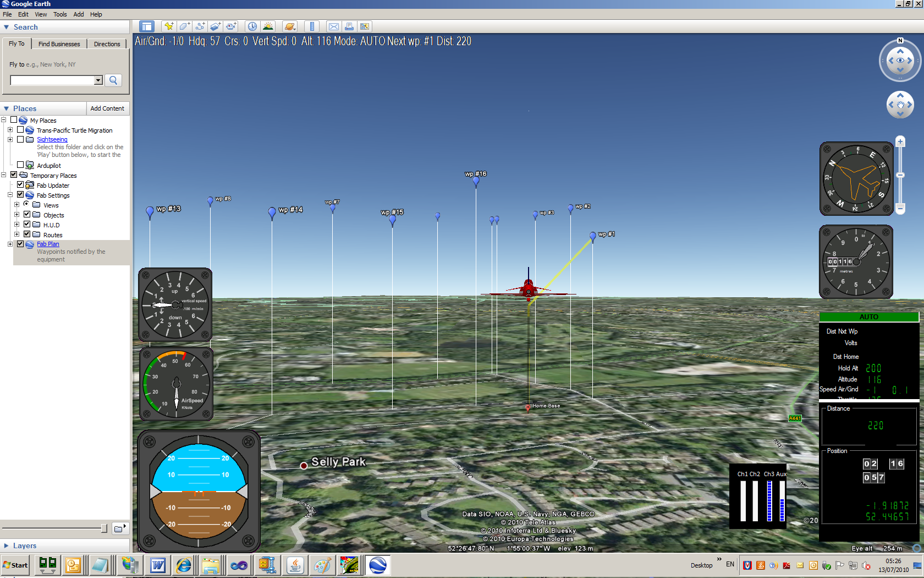Open the File menu

7,14
